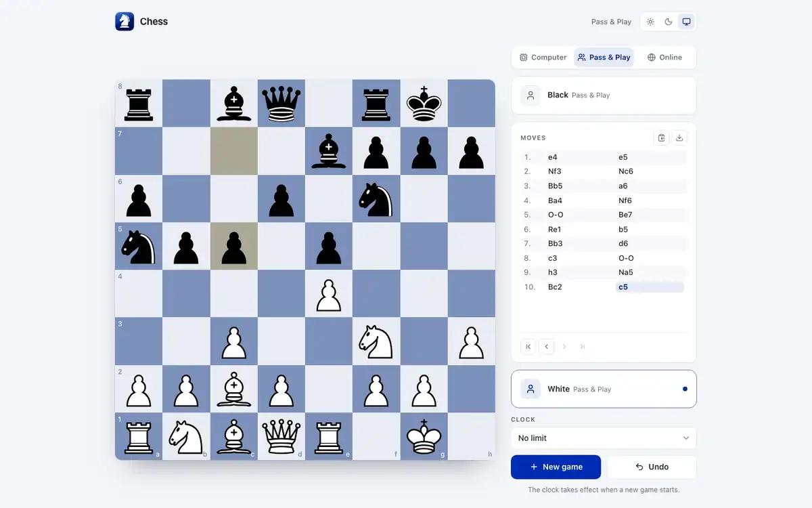Click the Black player card
This screenshot has height=508, width=812.
click(x=604, y=96)
